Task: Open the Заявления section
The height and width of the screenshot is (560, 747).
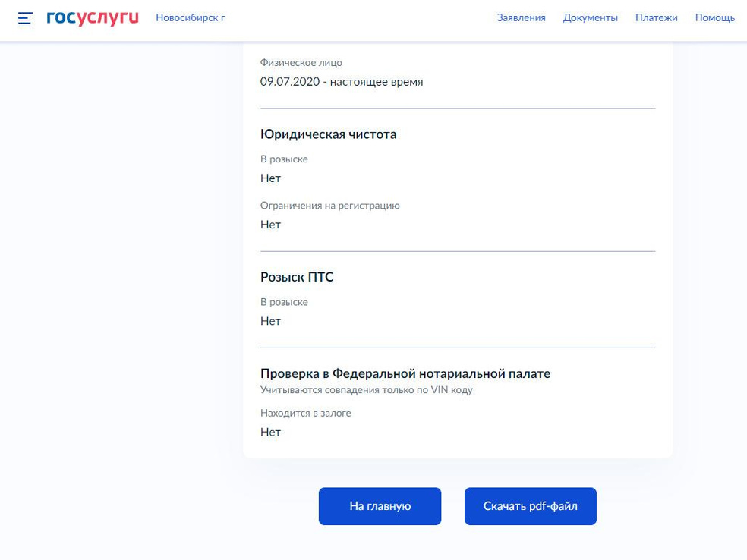Action: (521, 18)
